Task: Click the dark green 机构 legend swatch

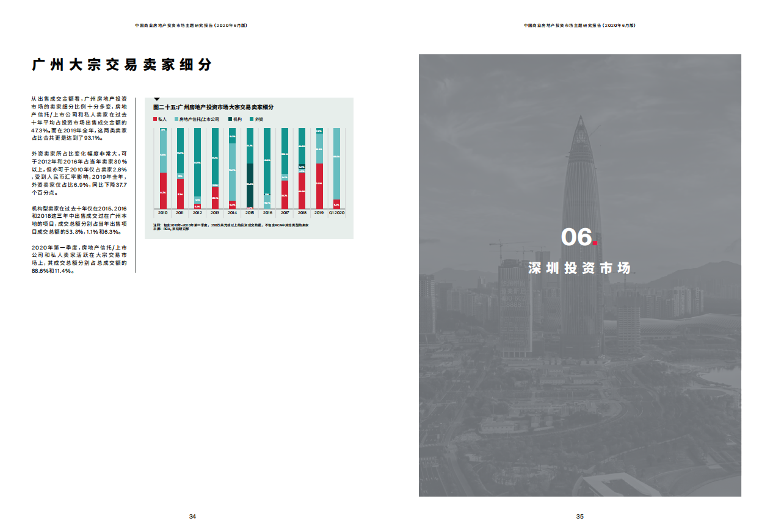Action: pyautogui.click(x=230, y=120)
